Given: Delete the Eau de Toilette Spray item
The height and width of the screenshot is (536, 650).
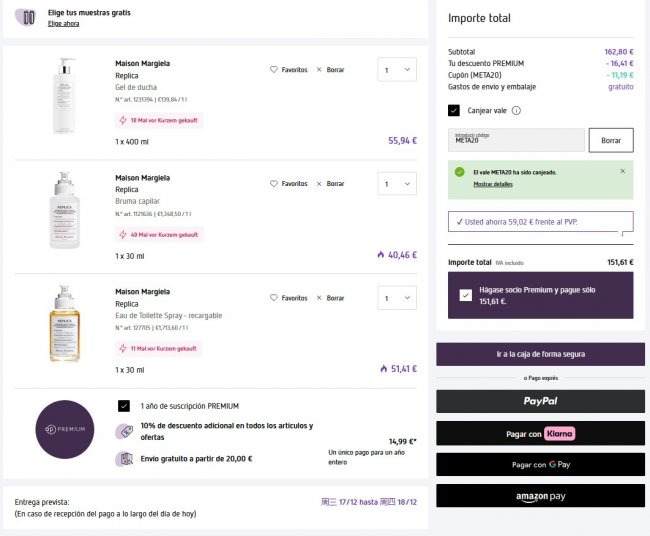Looking at the screenshot, I should click(x=319, y=298).
